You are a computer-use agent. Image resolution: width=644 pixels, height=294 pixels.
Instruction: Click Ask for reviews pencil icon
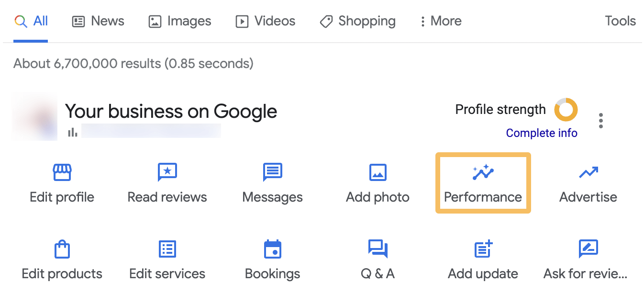(588, 249)
